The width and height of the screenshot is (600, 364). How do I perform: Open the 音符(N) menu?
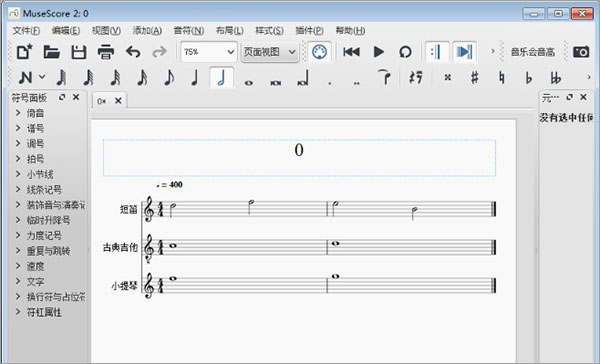tap(189, 31)
